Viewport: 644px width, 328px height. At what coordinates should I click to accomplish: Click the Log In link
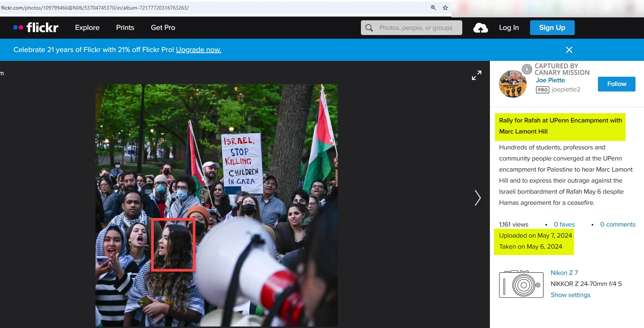click(509, 28)
